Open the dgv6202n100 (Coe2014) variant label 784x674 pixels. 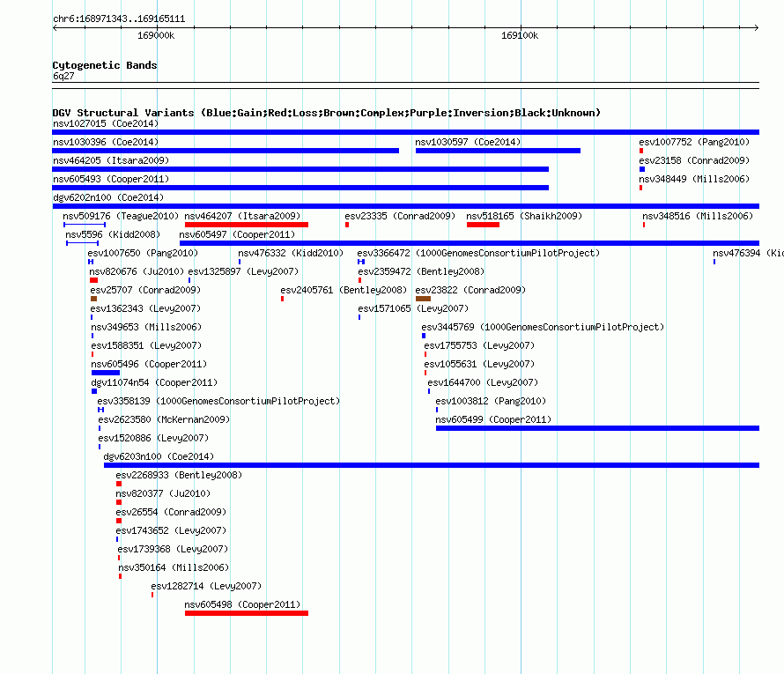(108, 197)
